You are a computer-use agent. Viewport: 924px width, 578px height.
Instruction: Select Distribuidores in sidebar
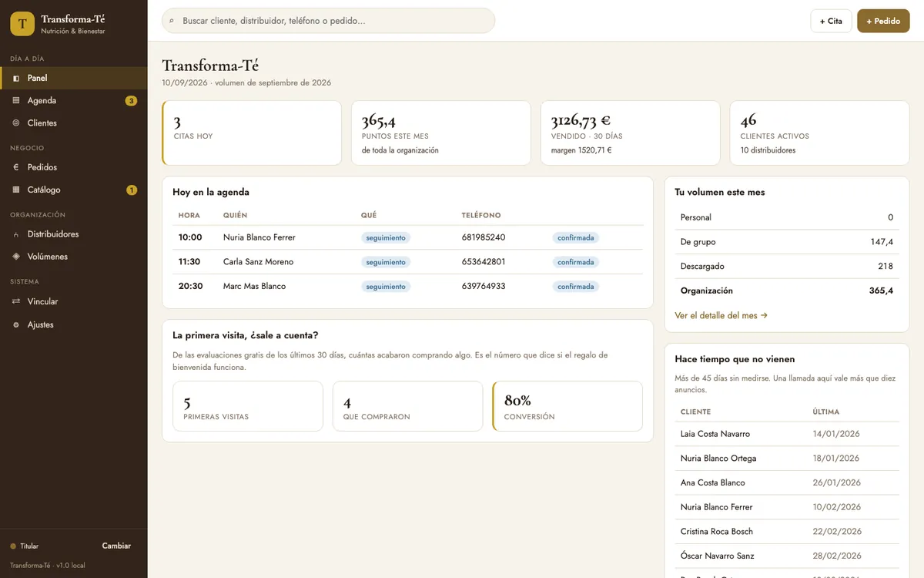[x=73, y=234]
